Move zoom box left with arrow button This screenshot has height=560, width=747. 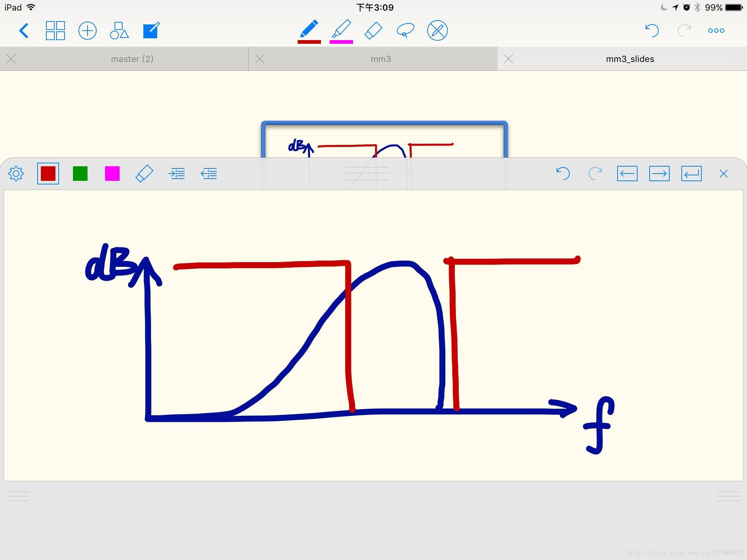[627, 174]
